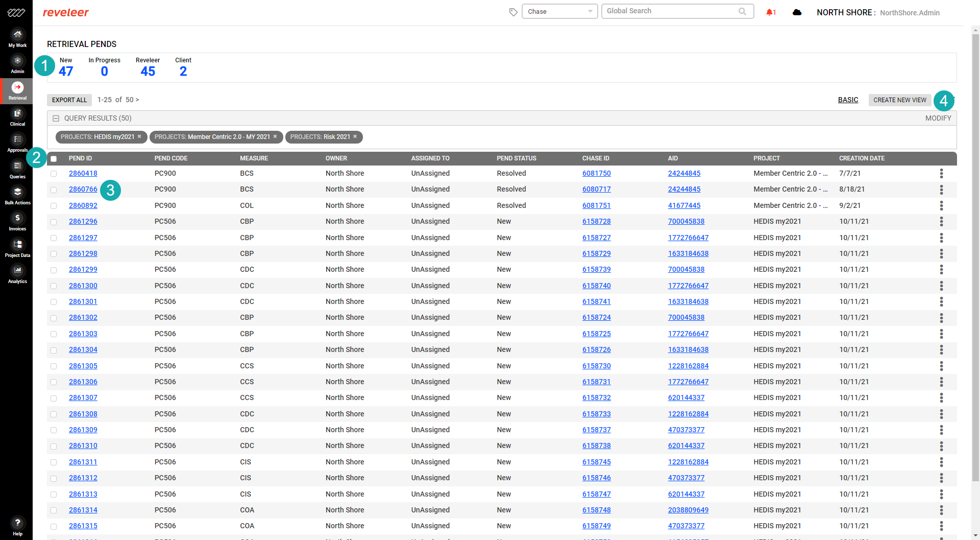Click the tag icon beside Chase dropdown
The height and width of the screenshot is (540, 980).
coord(513,12)
